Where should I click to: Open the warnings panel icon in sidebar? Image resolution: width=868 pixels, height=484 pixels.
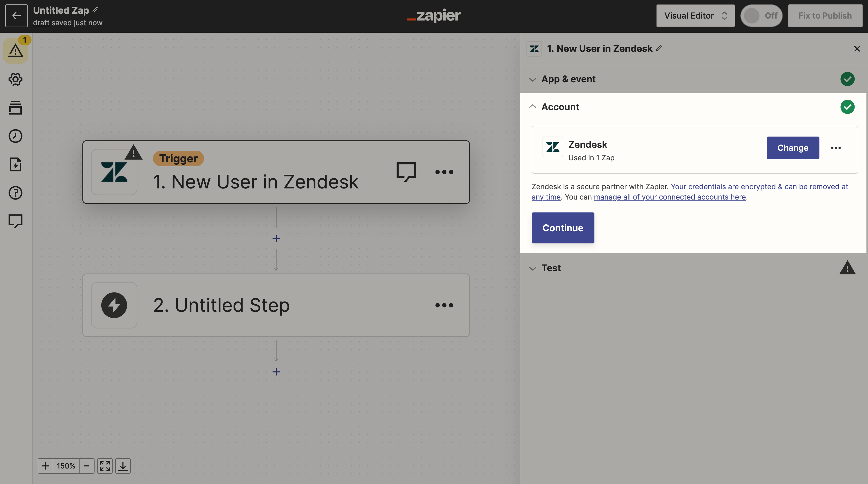click(x=16, y=51)
